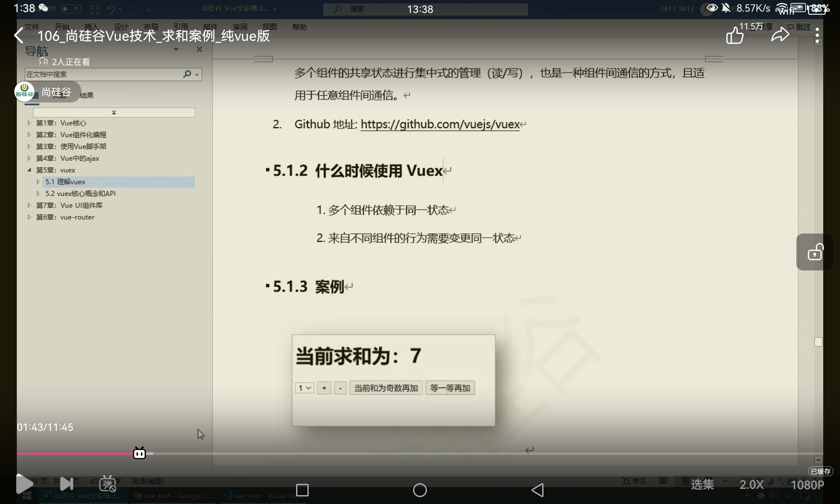840x504 pixels.
Task: Share the video using arrow icon
Action: pos(780,35)
